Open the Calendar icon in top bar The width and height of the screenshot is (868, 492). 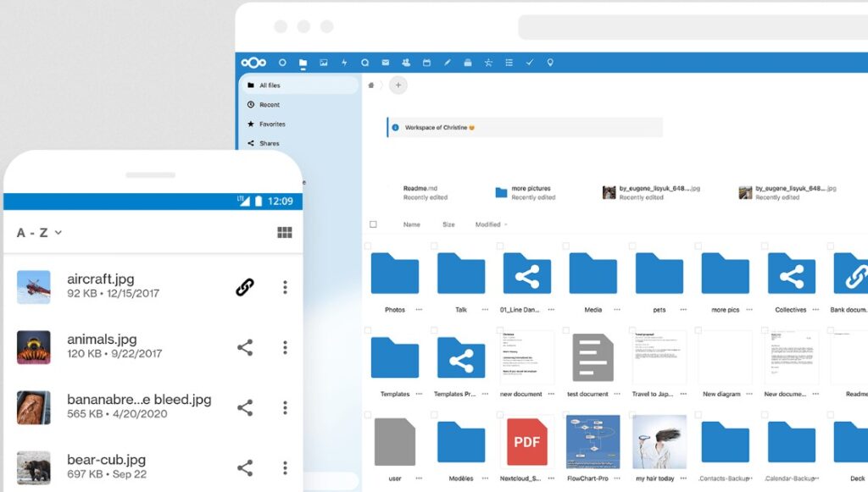coord(426,63)
